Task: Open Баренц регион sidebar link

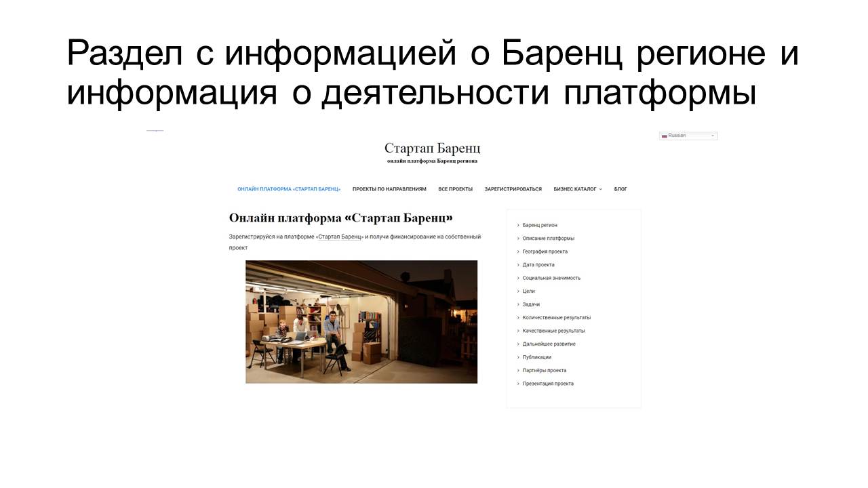Action: pyautogui.click(x=540, y=225)
